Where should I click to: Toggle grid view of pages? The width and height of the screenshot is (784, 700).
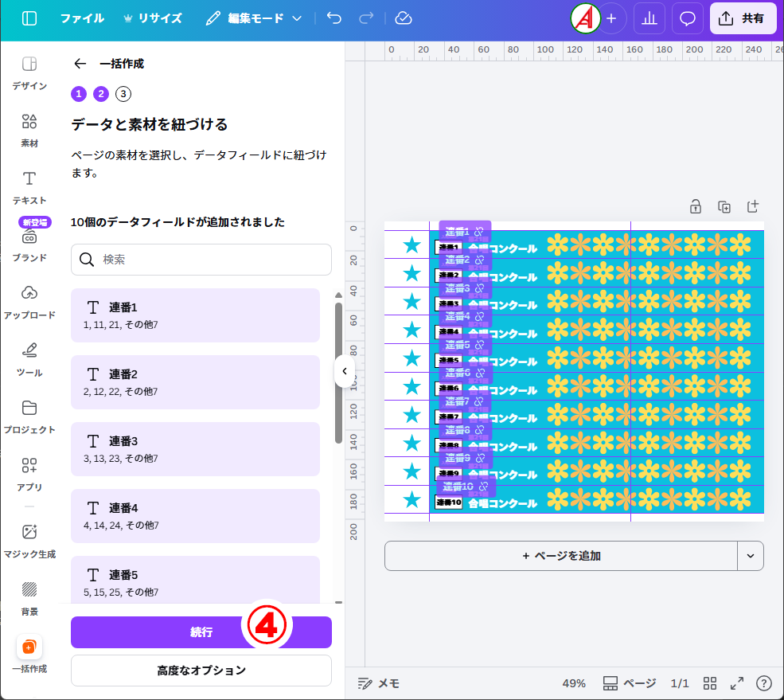tap(710, 683)
